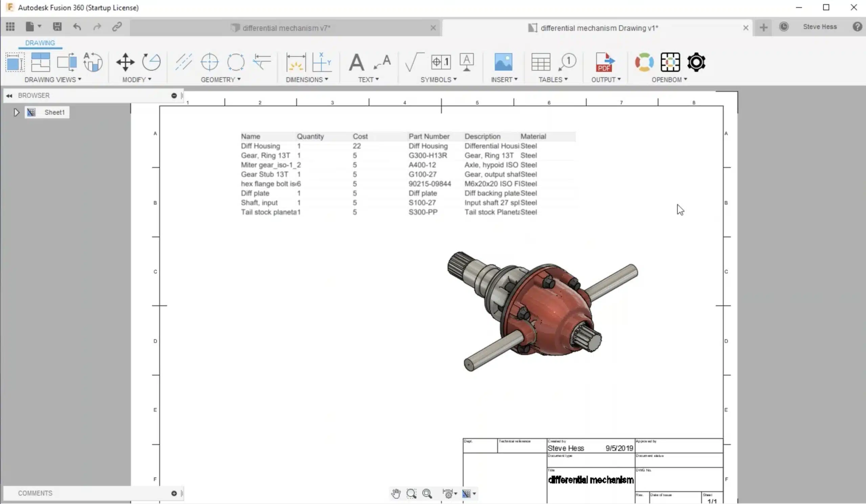Image resolution: width=866 pixels, height=504 pixels.
Task: Expand the Sheet1 tree node arrow
Action: (x=16, y=112)
